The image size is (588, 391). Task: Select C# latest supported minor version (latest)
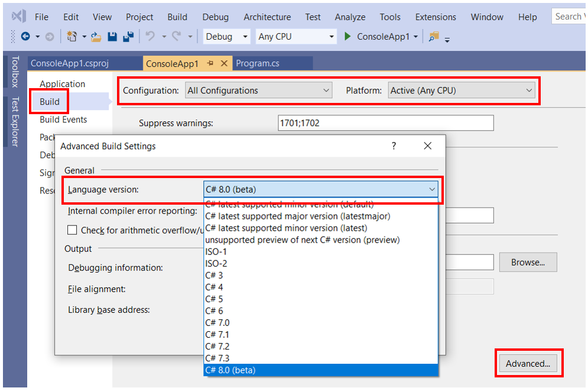click(321, 228)
